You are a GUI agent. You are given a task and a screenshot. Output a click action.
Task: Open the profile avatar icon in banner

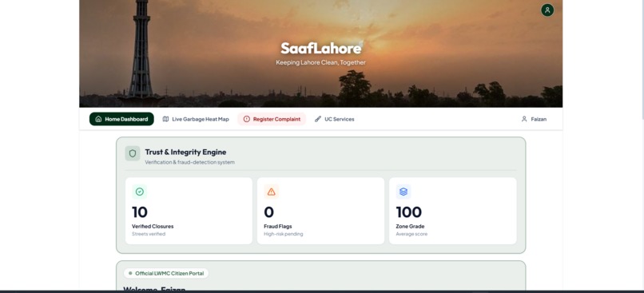pos(547,10)
